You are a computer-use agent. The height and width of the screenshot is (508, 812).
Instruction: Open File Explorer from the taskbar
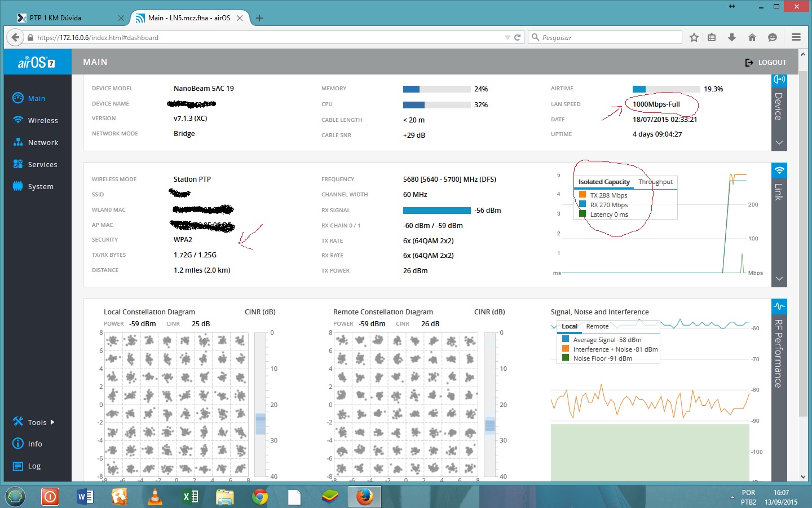tap(225, 497)
